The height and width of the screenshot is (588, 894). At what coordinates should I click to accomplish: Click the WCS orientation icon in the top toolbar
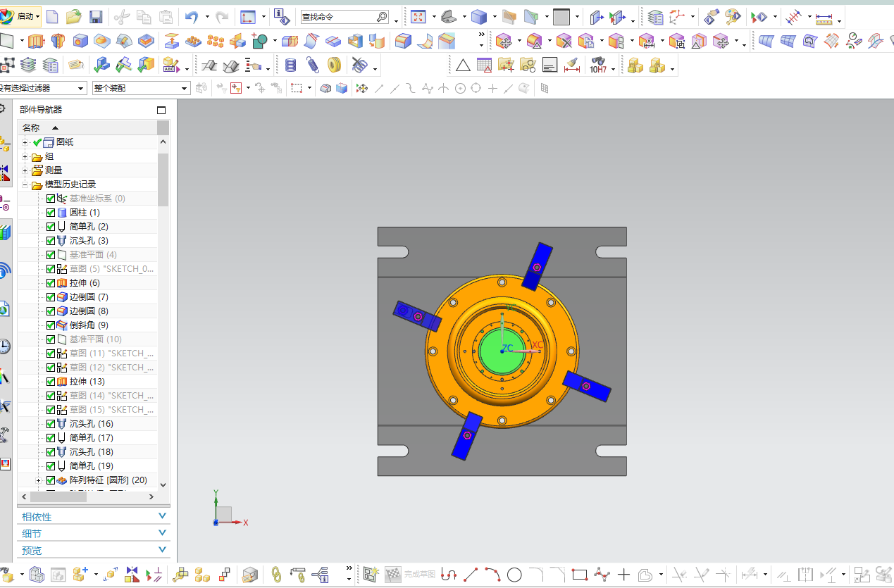[247, 16]
